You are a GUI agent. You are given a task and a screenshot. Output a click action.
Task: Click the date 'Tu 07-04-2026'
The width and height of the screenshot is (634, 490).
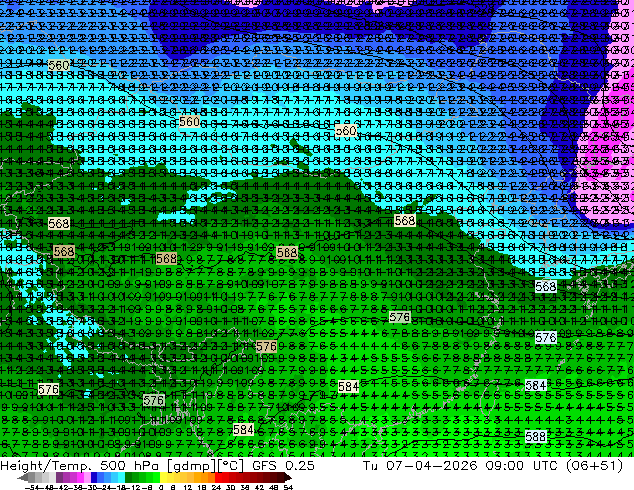[420, 466]
